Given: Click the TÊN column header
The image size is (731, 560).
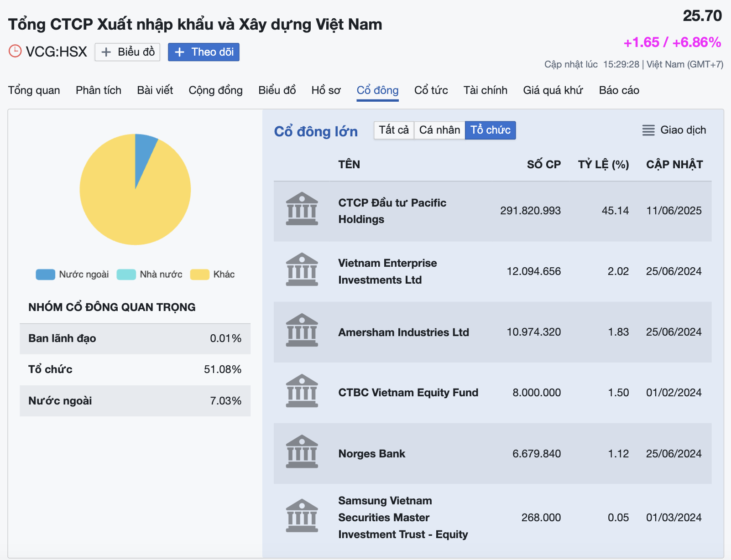Looking at the screenshot, I should [x=349, y=165].
